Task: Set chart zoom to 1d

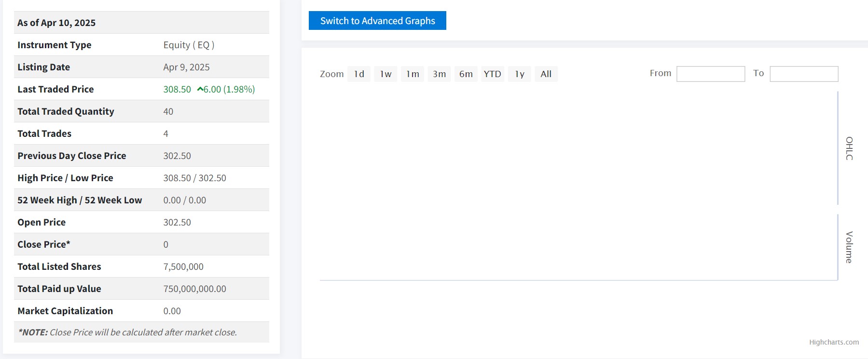Action: tap(359, 74)
